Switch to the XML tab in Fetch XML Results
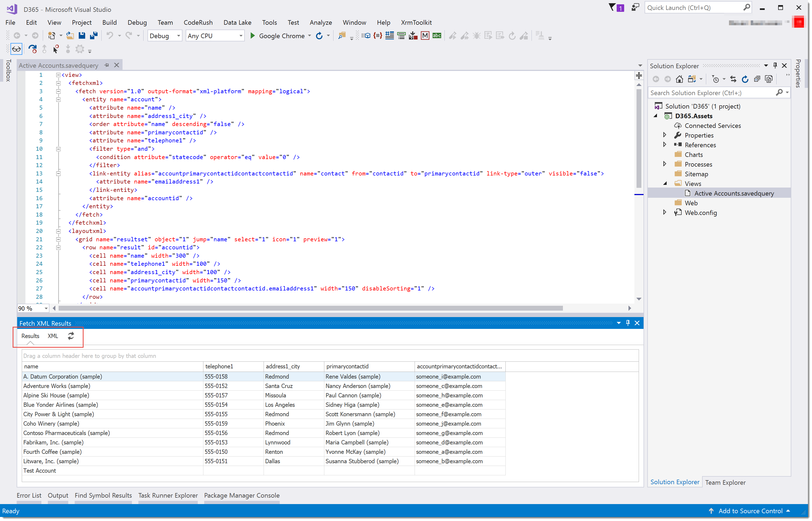This screenshot has height=521, width=812. [53, 336]
